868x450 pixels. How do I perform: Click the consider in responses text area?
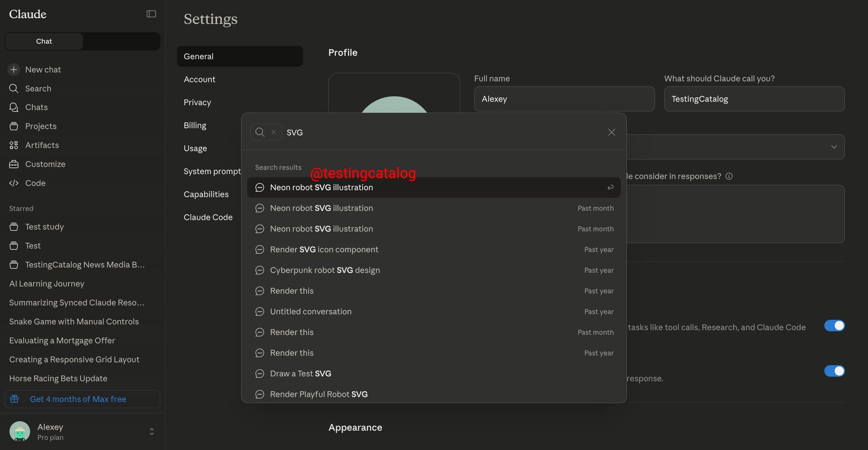(x=736, y=214)
